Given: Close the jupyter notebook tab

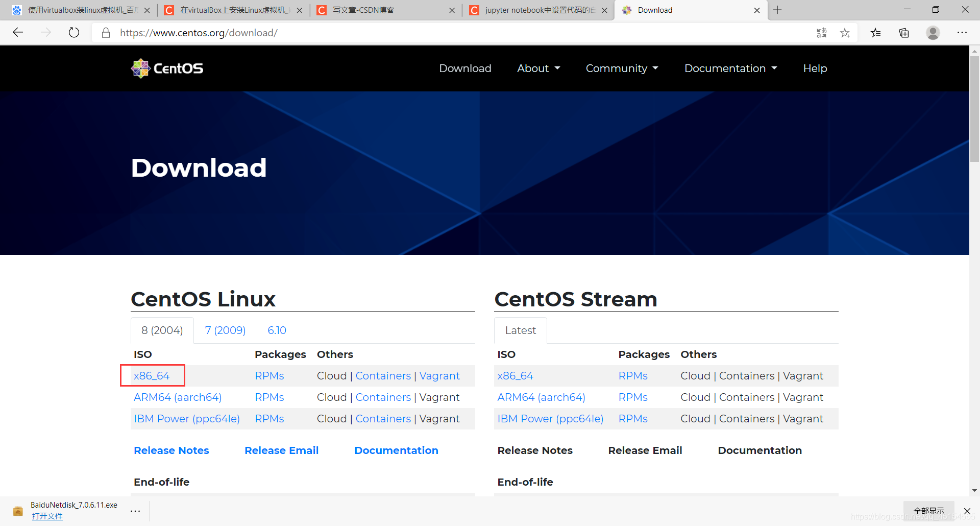Looking at the screenshot, I should pos(604,10).
